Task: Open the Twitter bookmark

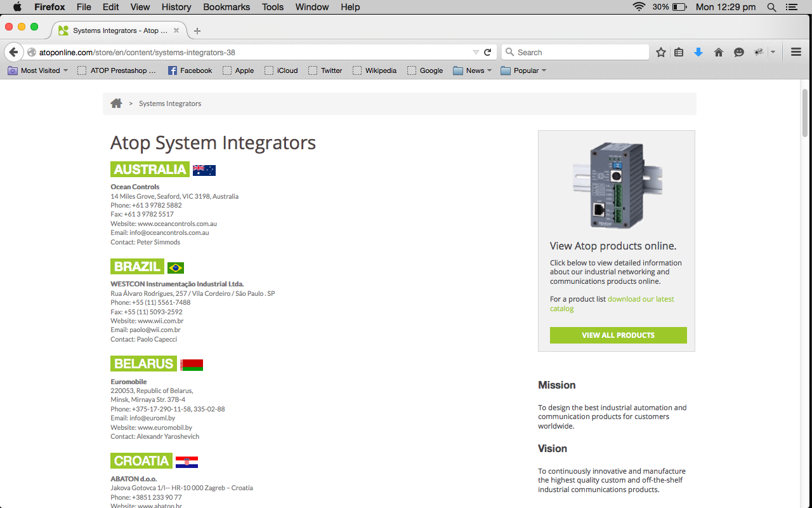Action: tap(325, 70)
